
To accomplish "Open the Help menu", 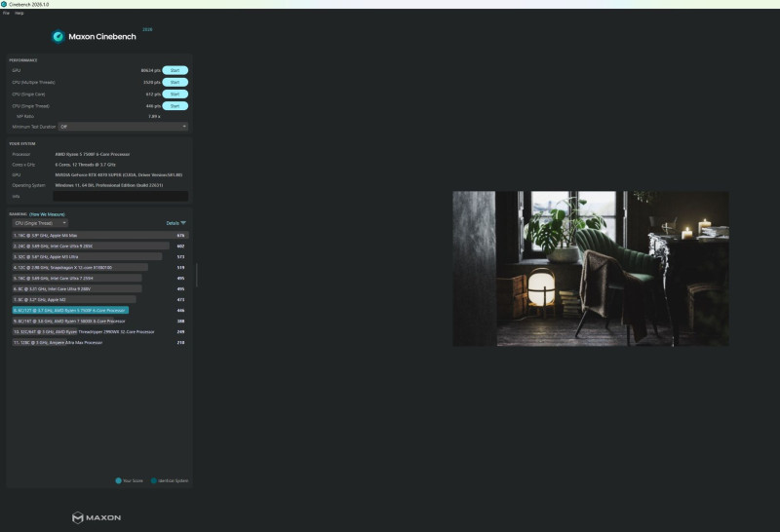I will click(19, 13).
